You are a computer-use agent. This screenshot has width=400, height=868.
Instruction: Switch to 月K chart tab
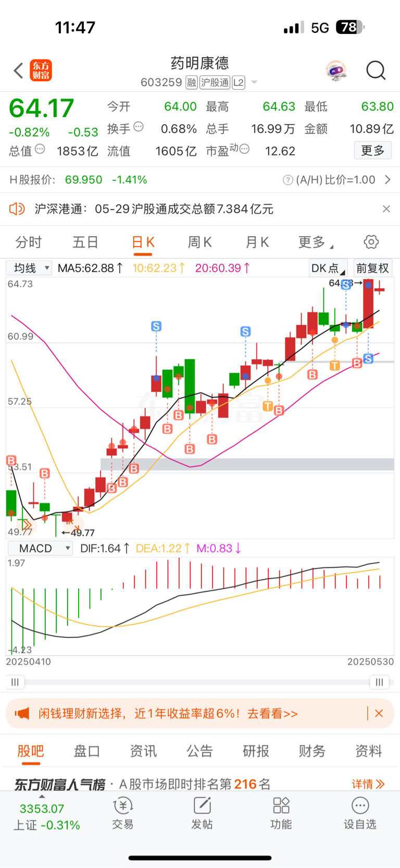click(257, 242)
